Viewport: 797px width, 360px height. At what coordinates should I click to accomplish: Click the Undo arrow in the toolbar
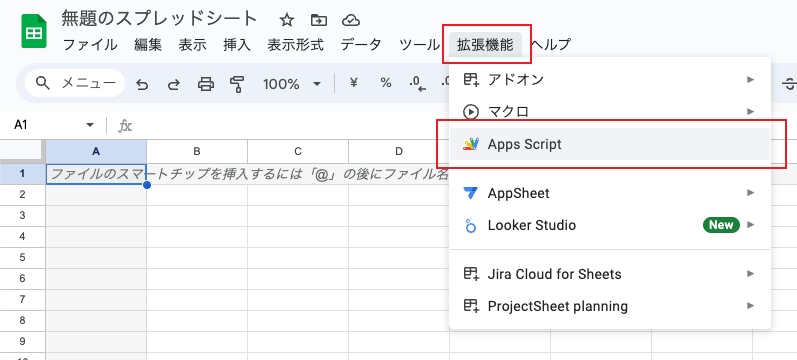142,84
